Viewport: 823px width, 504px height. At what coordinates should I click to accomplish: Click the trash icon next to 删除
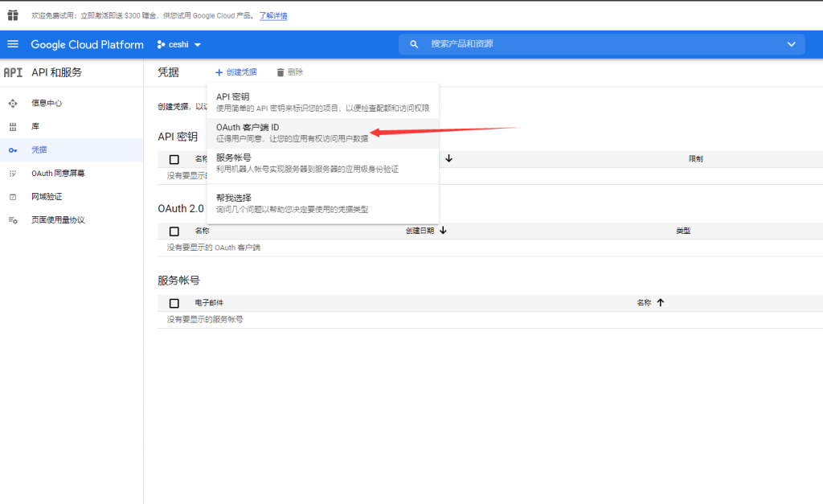[x=280, y=72]
